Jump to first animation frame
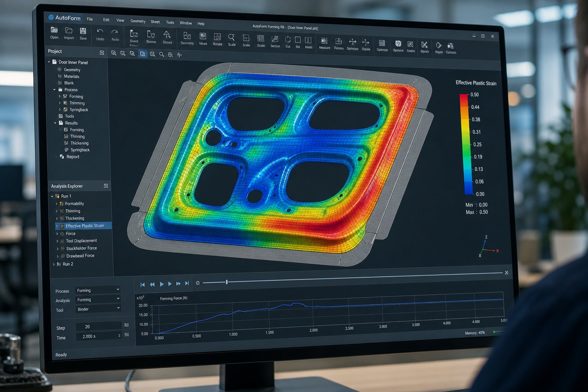This screenshot has width=588, height=392. pyautogui.click(x=143, y=284)
